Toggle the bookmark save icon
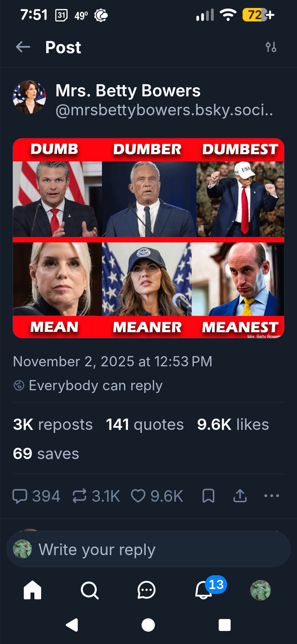Screen dimensions: 297x644 pos(208,496)
